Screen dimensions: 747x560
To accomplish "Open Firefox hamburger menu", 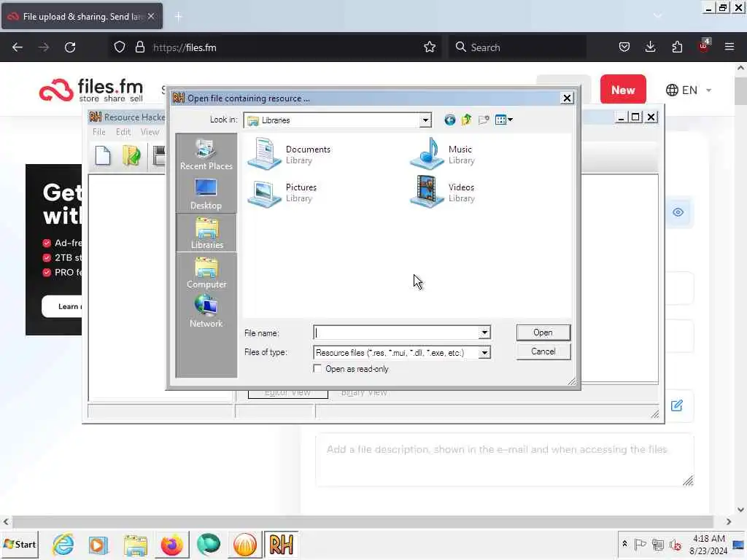I will point(729,47).
